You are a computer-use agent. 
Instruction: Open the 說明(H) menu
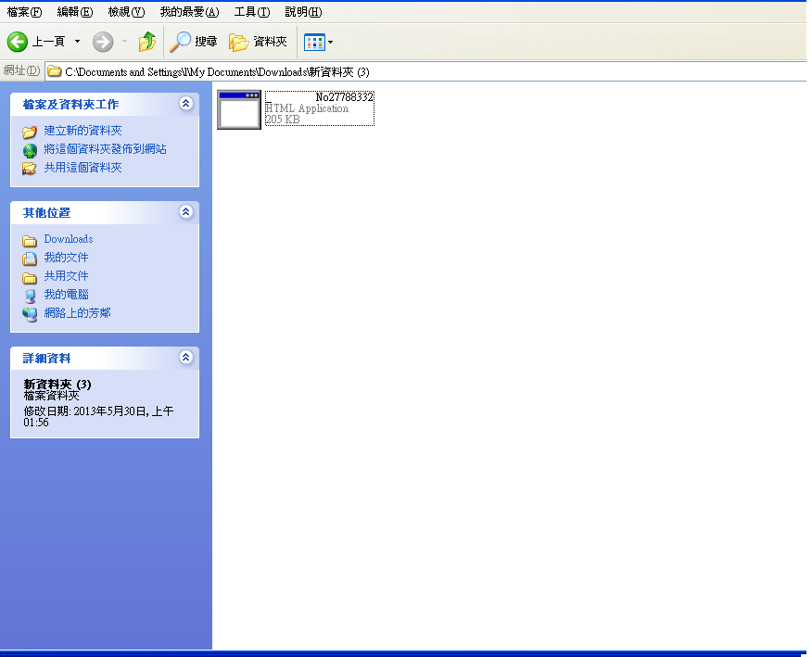pyautogui.click(x=303, y=11)
